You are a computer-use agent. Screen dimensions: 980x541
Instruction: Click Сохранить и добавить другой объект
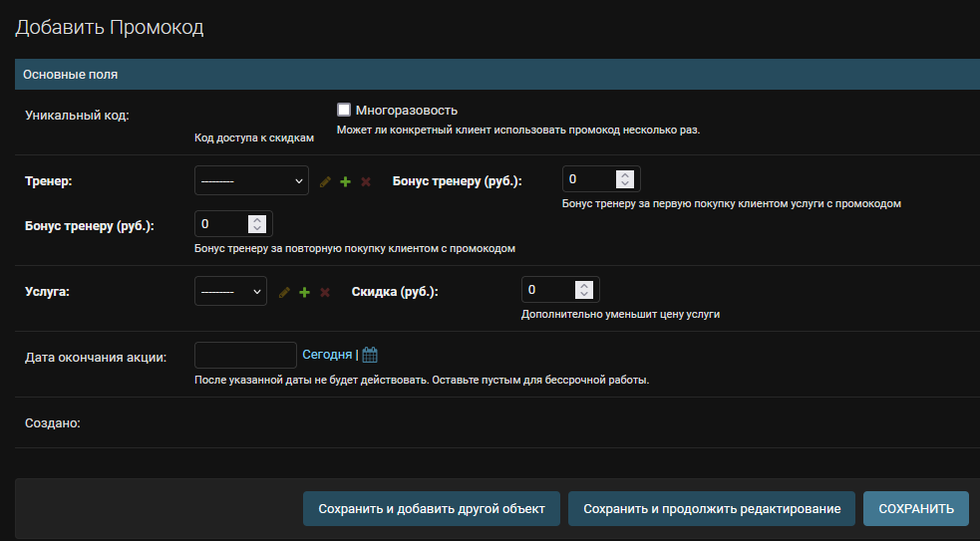click(432, 508)
